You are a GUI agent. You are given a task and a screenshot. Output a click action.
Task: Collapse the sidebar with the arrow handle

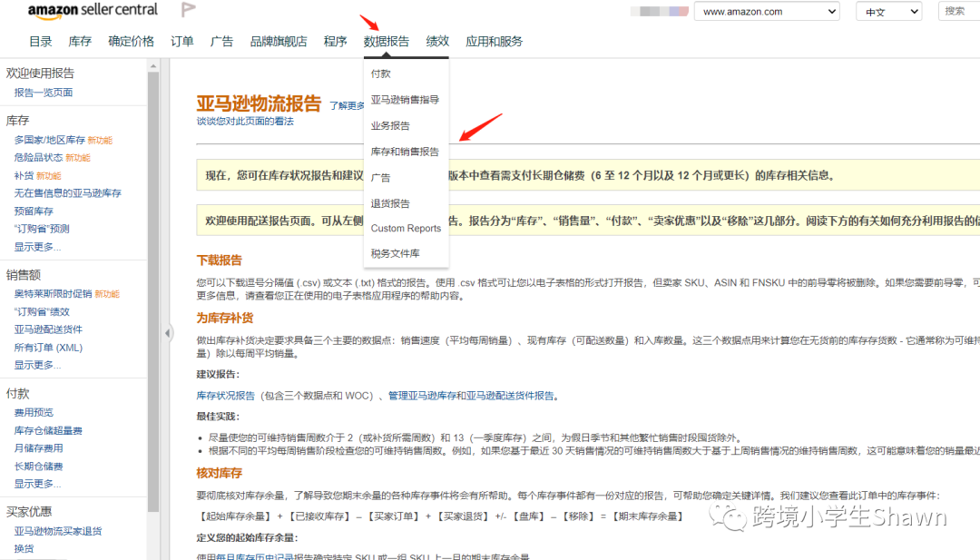pyautogui.click(x=168, y=333)
